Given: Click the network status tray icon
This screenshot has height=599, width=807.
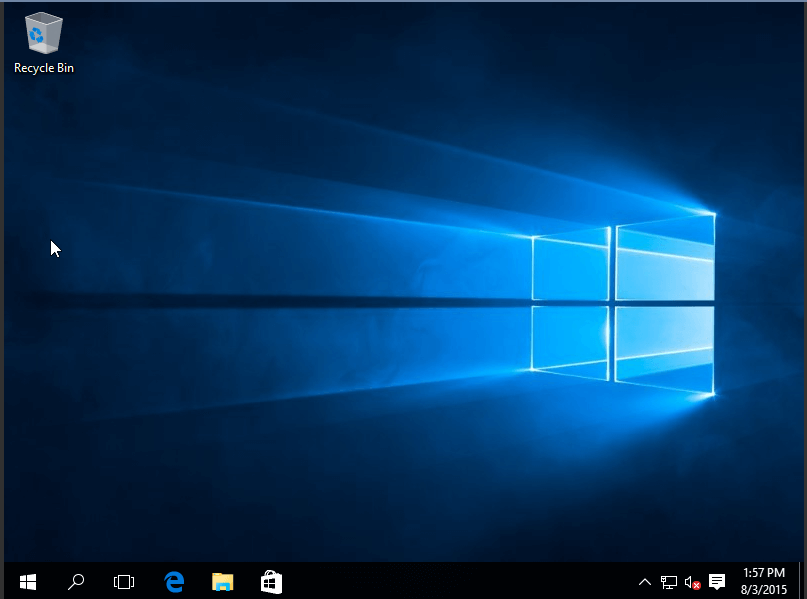Looking at the screenshot, I should coord(669,581).
